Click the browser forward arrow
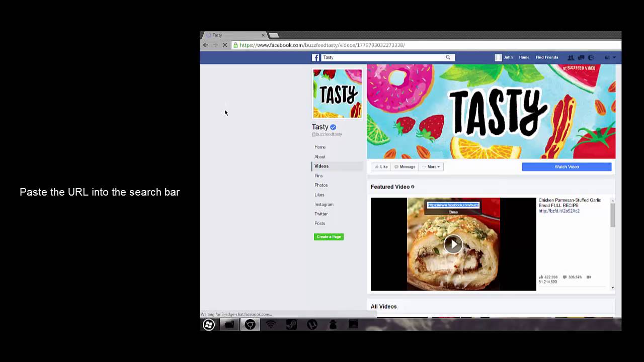 [215, 45]
